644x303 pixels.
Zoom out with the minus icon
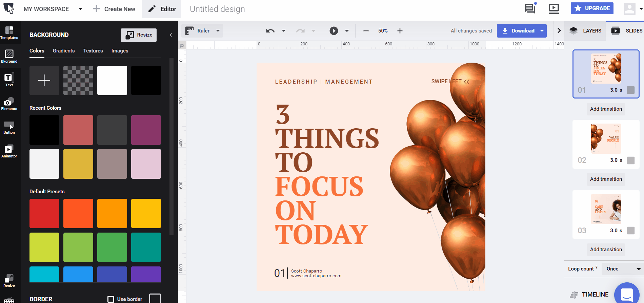366,31
